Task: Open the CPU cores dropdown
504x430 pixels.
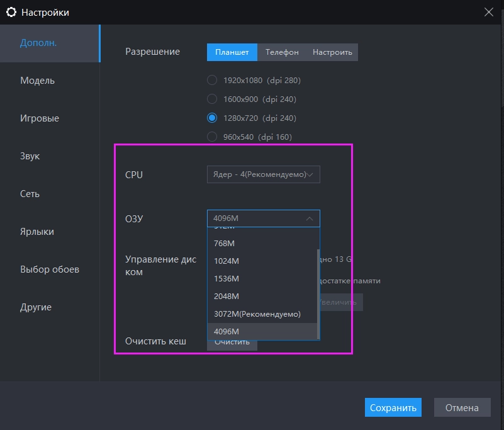Action: (263, 174)
